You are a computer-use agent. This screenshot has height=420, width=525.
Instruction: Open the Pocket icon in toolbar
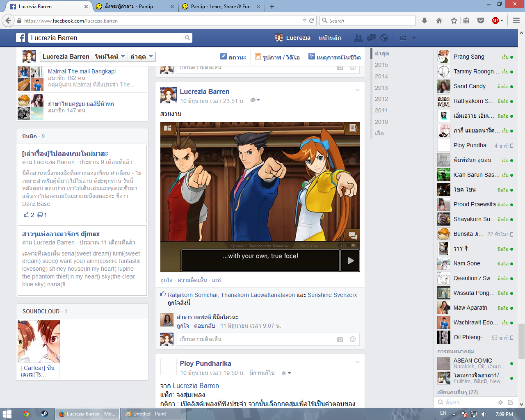tap(481, 21)
